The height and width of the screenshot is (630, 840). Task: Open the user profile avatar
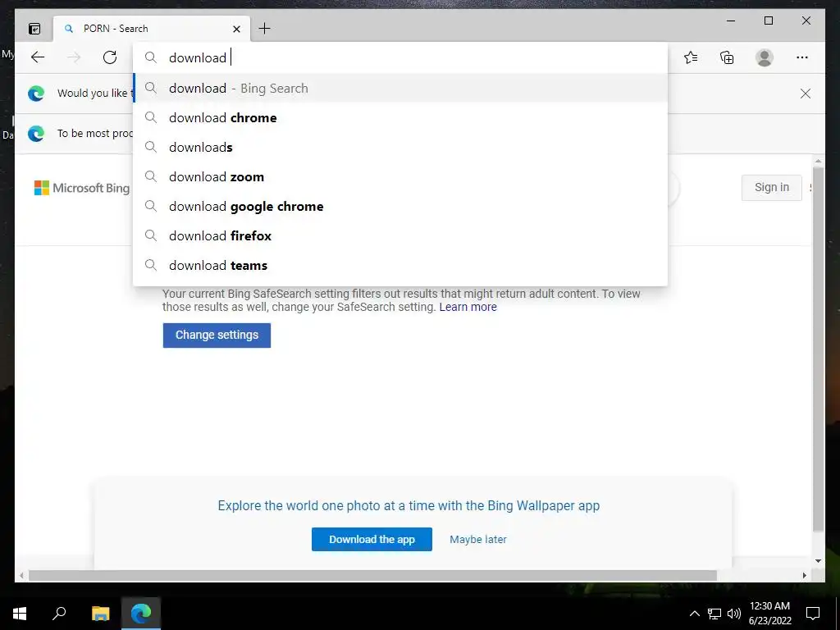tap(765, 57)
